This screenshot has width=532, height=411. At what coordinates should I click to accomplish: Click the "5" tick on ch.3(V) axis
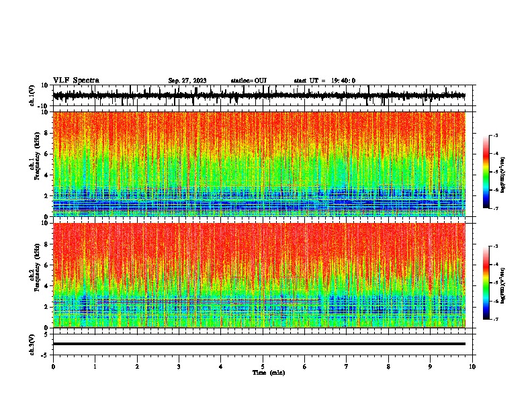tap(46, 334)
